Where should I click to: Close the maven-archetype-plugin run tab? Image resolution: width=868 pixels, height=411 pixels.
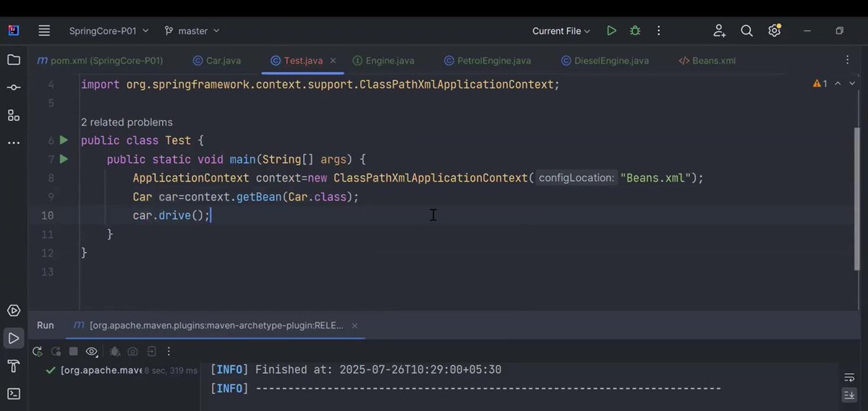pyautogui.click(x=354, y=326)
